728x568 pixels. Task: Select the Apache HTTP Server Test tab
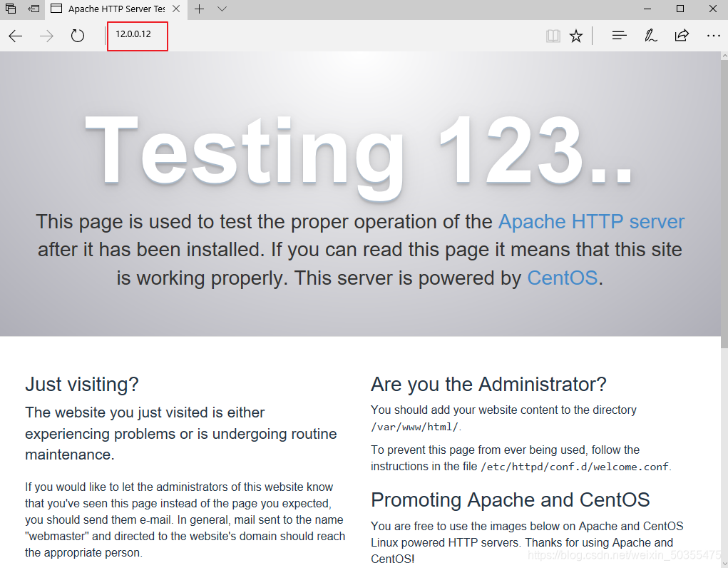coord(116,9)
